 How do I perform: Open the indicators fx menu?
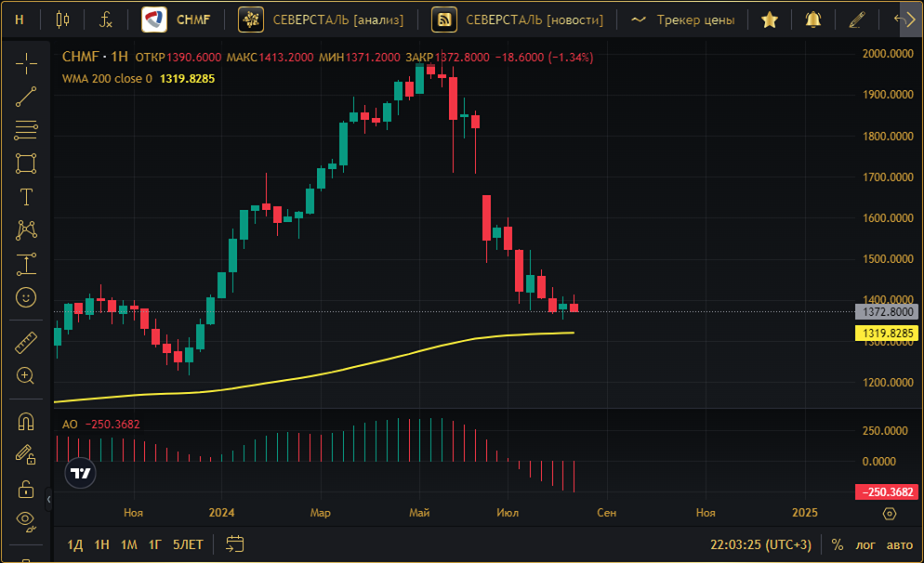point(105,20)
